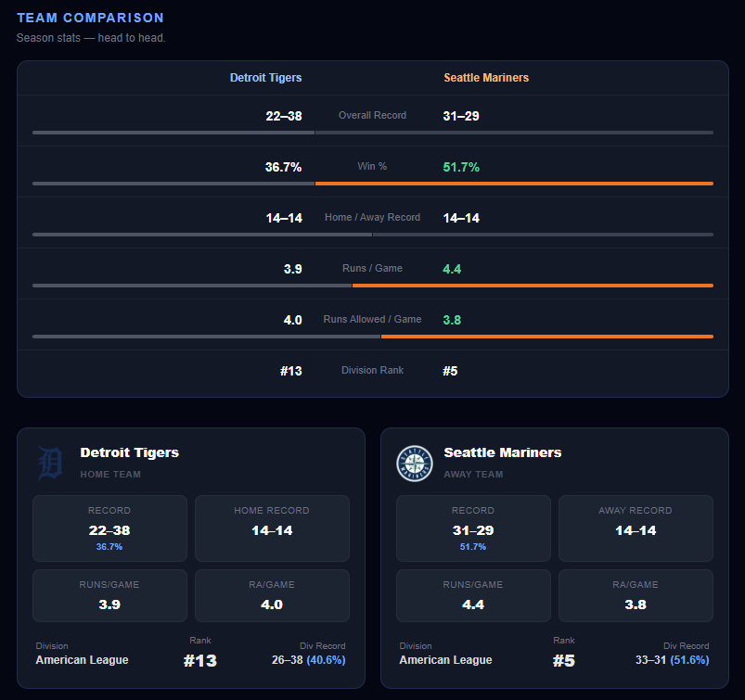The width and height of the screenshot is (745, 700).
Task: Click the #13 division rank in comparison table
Action: [x=290, y=371]
